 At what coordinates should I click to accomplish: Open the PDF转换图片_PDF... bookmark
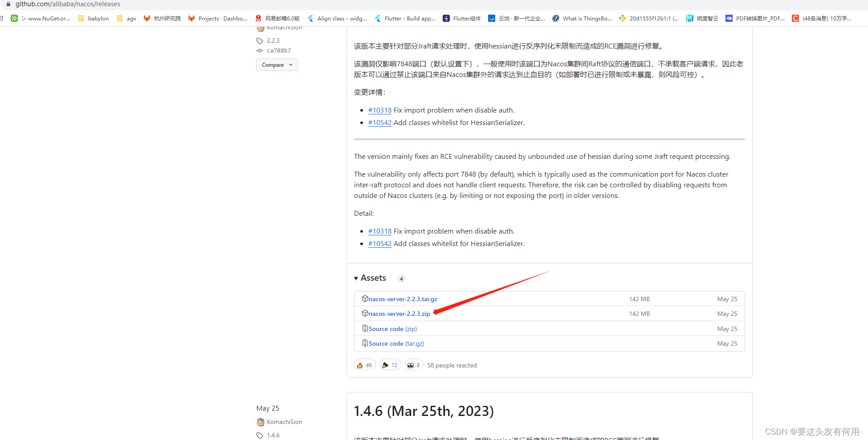[755, 18]
